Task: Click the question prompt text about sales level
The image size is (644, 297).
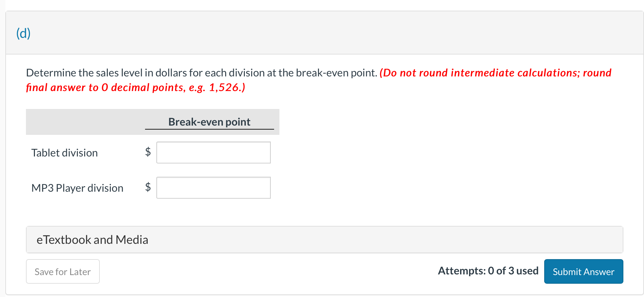Action: tap(200, 72)
